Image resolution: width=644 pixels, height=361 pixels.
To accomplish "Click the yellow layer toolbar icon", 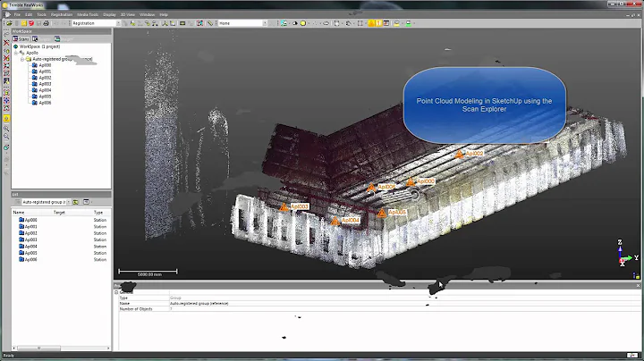I will click(x=397, y=23).
